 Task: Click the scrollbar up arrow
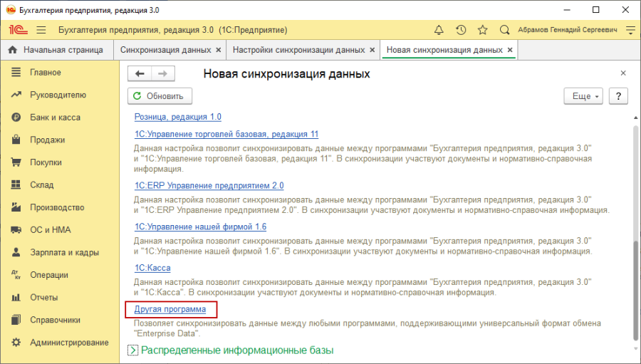[636, 118]
